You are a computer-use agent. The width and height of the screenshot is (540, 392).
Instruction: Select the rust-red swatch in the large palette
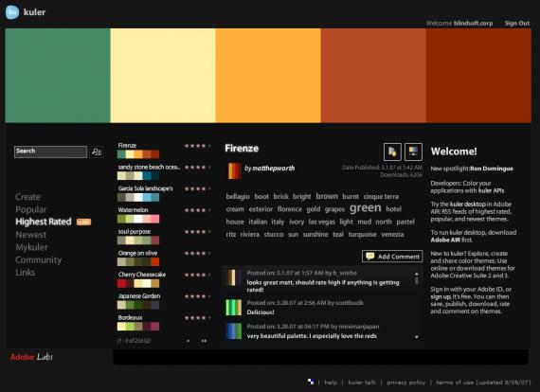click(x=373, y=76)
